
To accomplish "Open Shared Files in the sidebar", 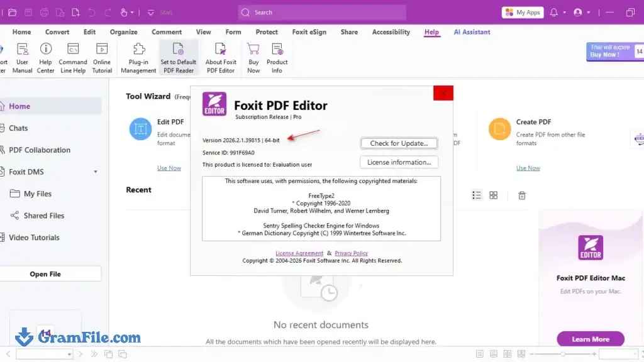I will (x=44, y=216).
